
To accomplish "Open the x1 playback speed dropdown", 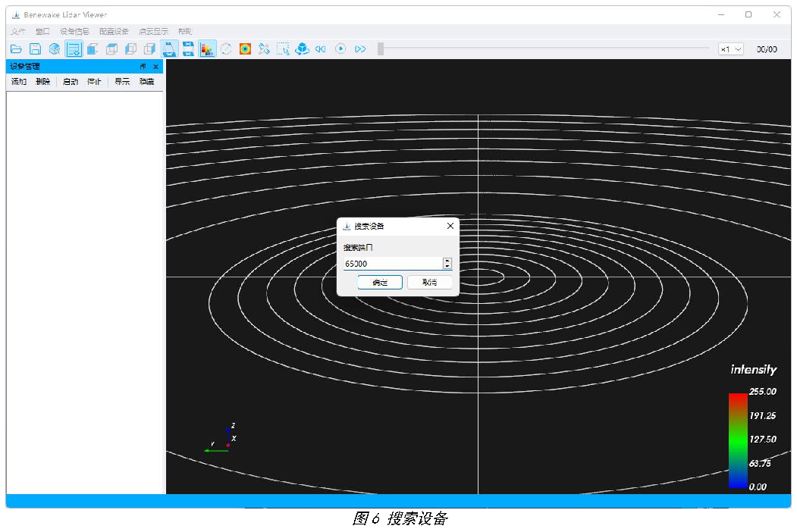I will pos(731,49).
